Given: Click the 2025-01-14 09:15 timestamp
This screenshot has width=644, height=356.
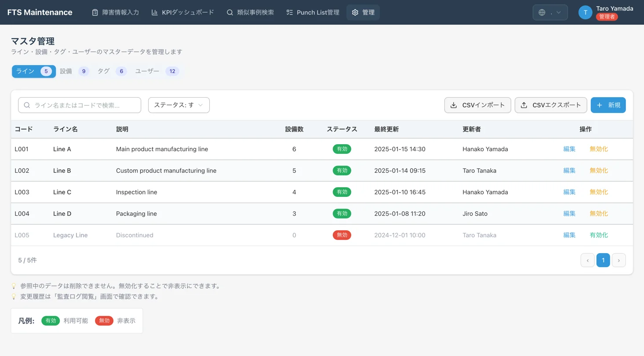Looking at the screenshot, I should click(x=400, y=171).
